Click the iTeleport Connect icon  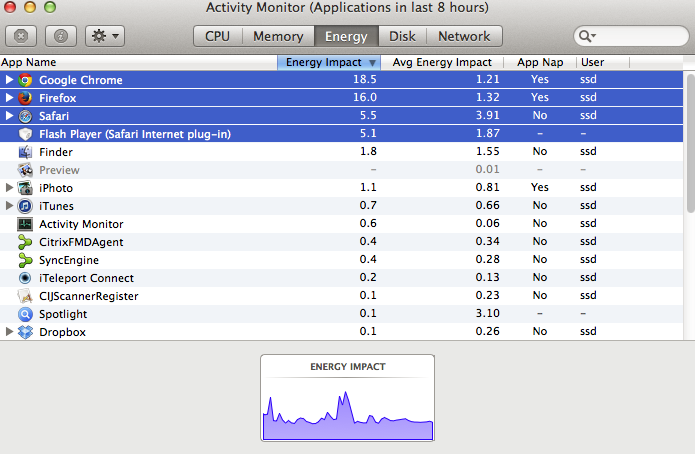coord(25,278)
